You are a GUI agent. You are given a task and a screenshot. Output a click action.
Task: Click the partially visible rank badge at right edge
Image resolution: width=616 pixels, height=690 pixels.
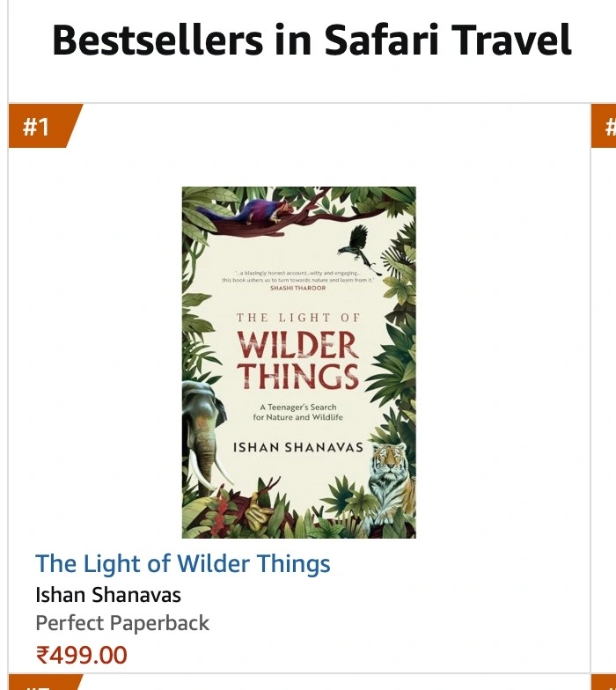(608, 127)
